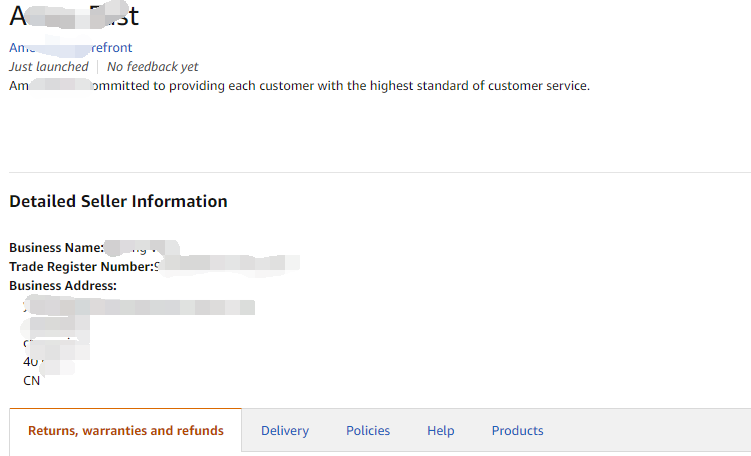Screen dimensions: 751x456
Task: Select the Policies tab
Action: (x=368, y=431)
